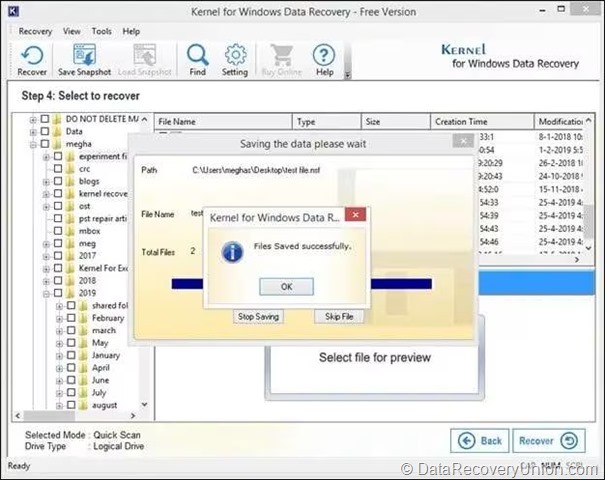Viewport: 605px width, 480px height.
Task: Click the meg folder icon
Action: (x=70, y=243)
